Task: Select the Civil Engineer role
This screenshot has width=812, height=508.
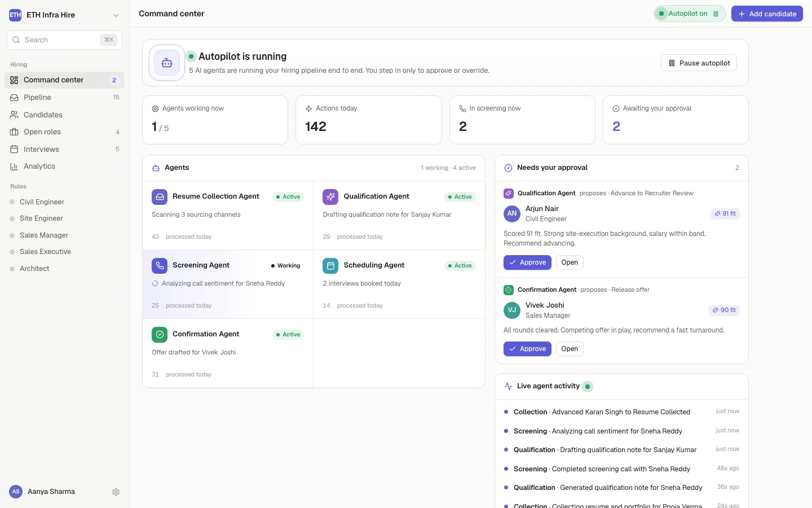Action: pyautogui.click(x=64, y=202)
